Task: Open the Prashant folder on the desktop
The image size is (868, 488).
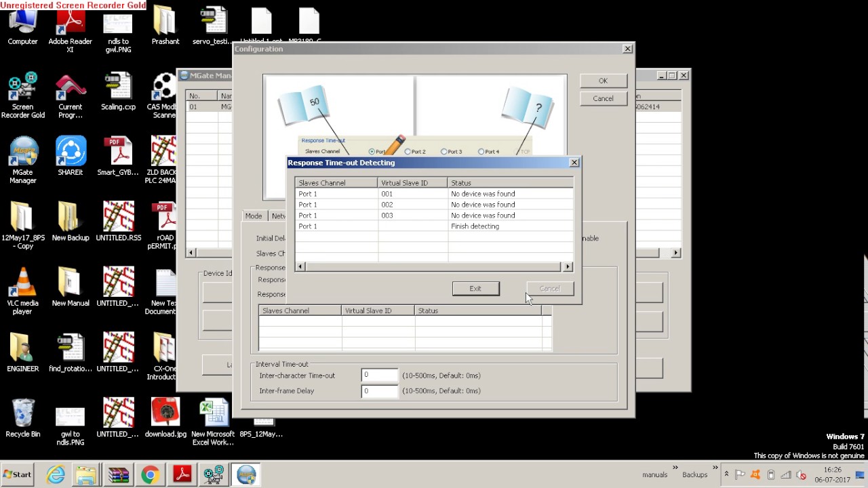Action: click(165, 27)
